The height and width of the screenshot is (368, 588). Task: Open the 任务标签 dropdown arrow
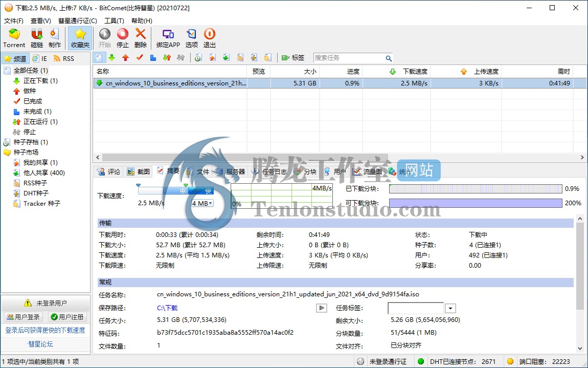click(x=450, y=309)
